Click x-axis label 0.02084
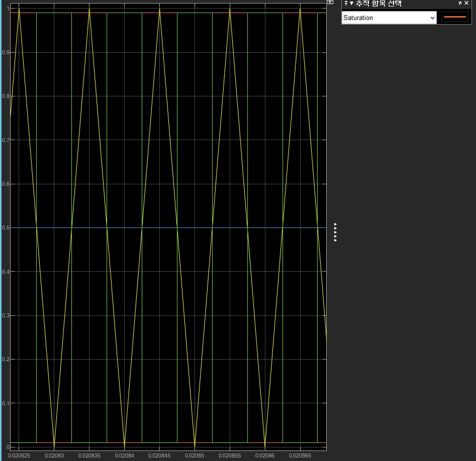Screen dimensions: 476x461 (x=125, y=455)
